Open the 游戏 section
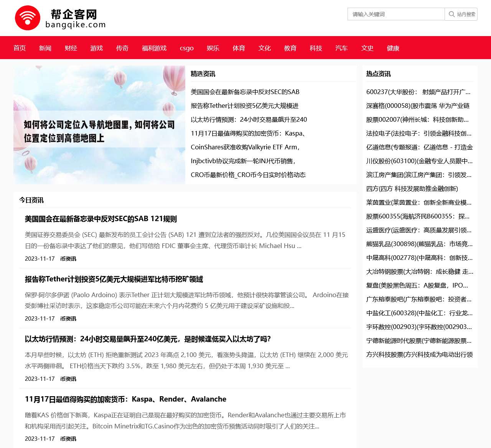This screenshot has height=448, width=491. click(96, 48)
